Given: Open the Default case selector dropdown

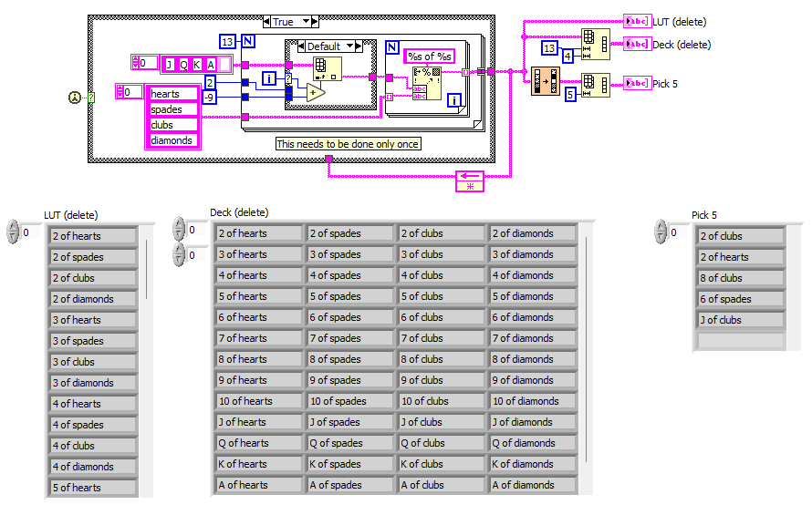Looking at the screenshot, I should point(350,46).
